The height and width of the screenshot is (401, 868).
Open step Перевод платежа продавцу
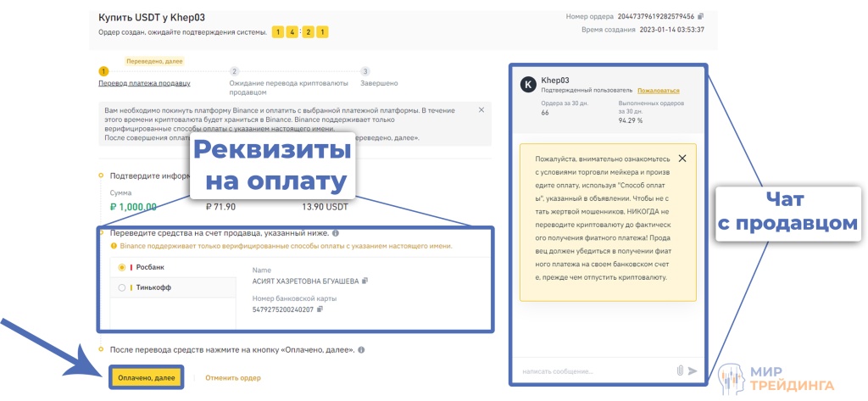[144, 83]
